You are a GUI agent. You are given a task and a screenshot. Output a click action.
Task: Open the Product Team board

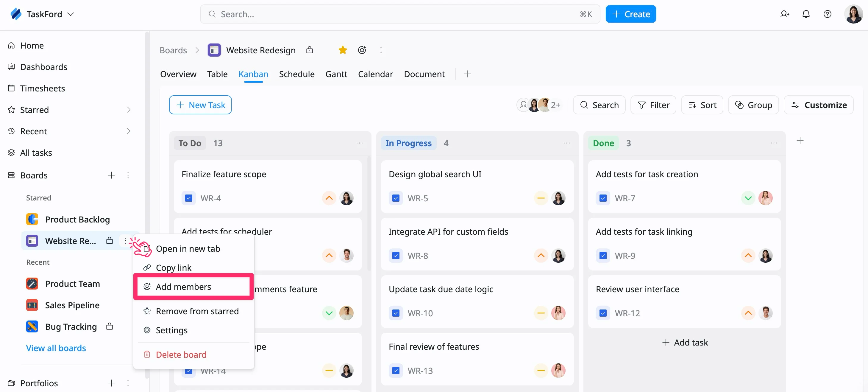[72, 284]
